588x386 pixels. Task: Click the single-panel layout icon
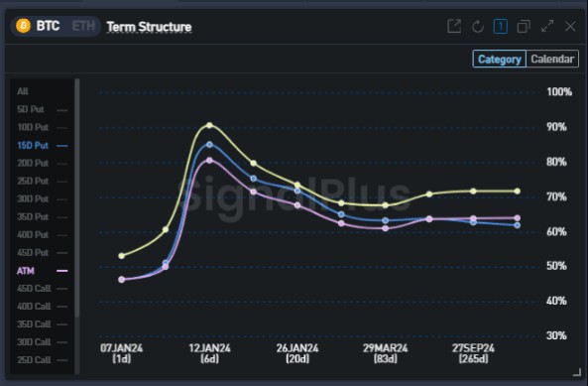tap(501, 26)
